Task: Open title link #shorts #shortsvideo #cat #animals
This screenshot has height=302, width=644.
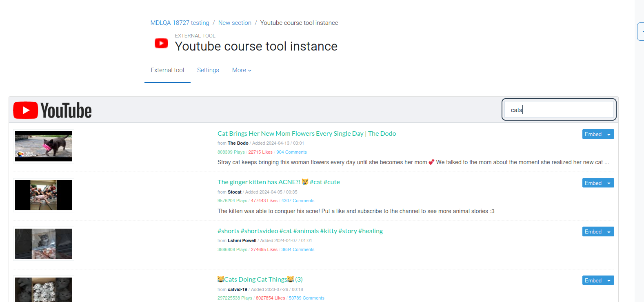Action: coord(300,231)
